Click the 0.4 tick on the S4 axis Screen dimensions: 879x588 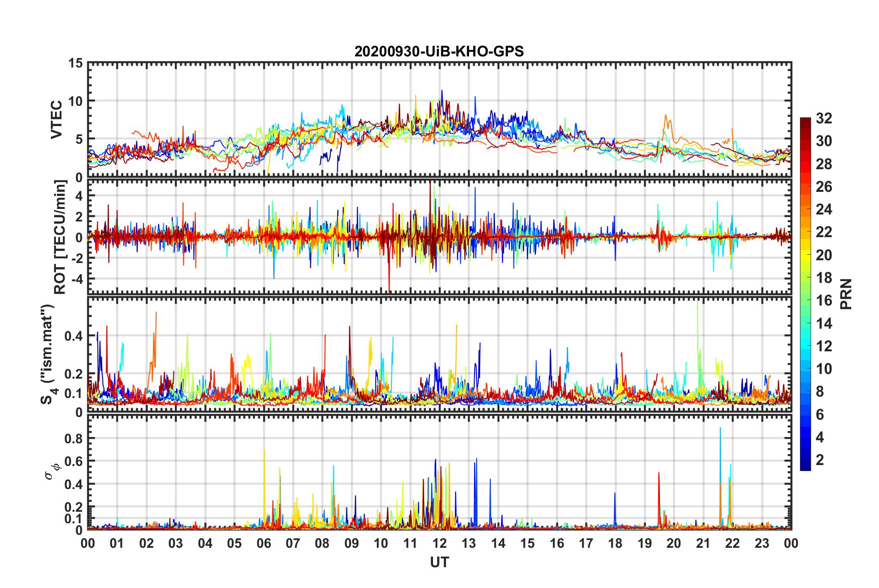pyautogui.click(x=73, y=336)
